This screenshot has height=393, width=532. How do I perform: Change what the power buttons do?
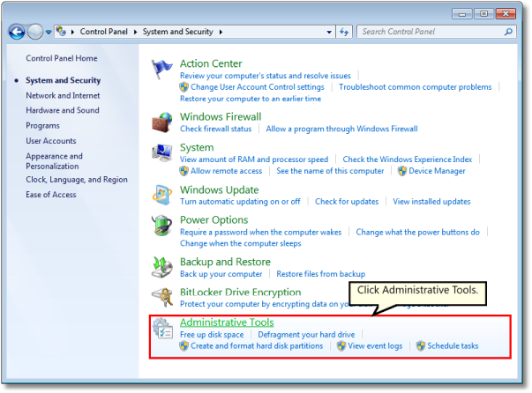[x=417, y=233]
